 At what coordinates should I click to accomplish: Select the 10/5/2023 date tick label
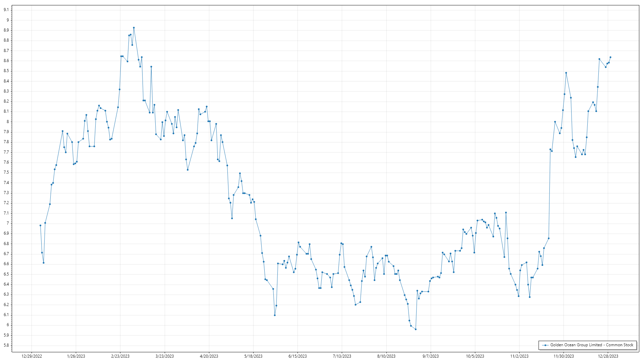pos(475,356)
